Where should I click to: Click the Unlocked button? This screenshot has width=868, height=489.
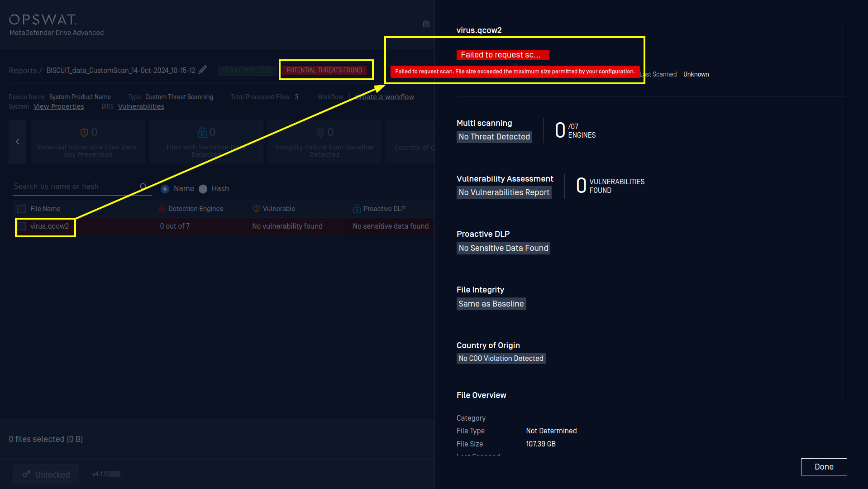[x=46, y=474]
